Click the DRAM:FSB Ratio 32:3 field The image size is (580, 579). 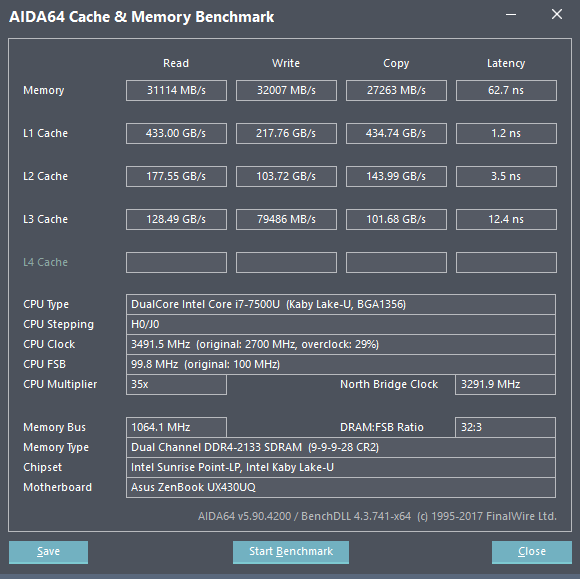coord(505,427)
